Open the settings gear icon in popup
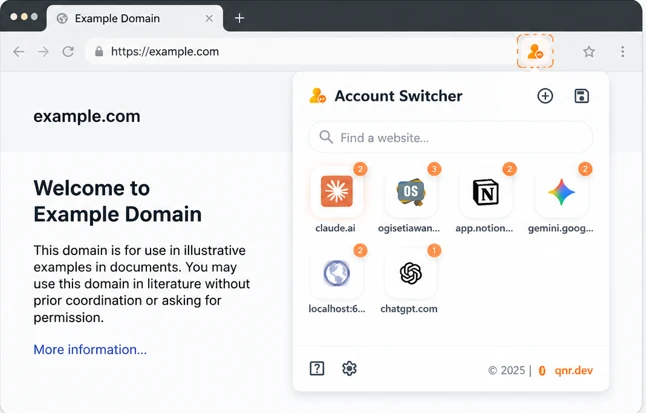The image size is (646, 413). coord(349,368)
